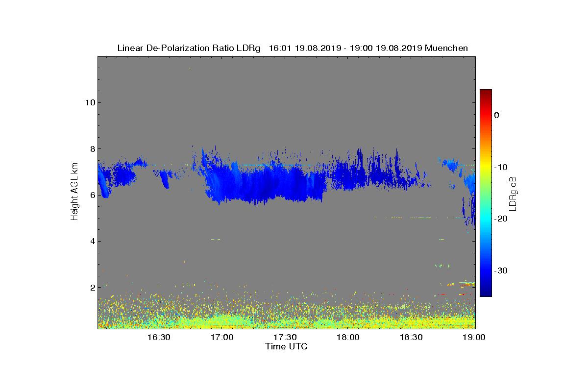588x392 pixels.
Task: Click the "4" height tick label
Action: pos(92,241)
